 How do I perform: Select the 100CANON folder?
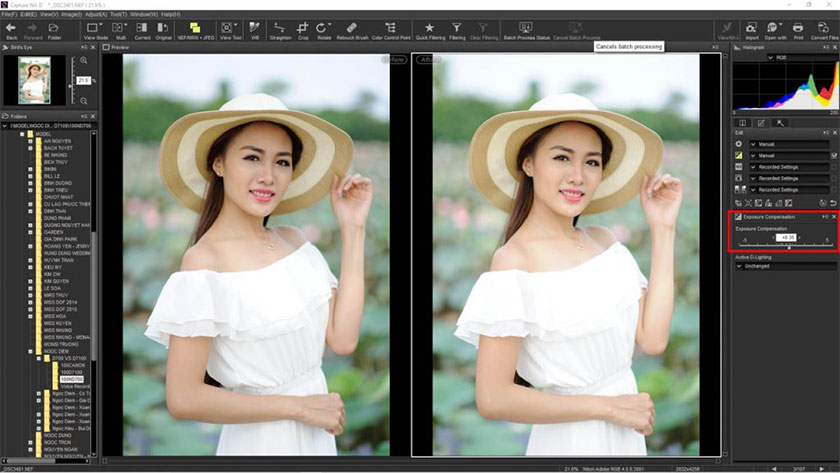72,365
